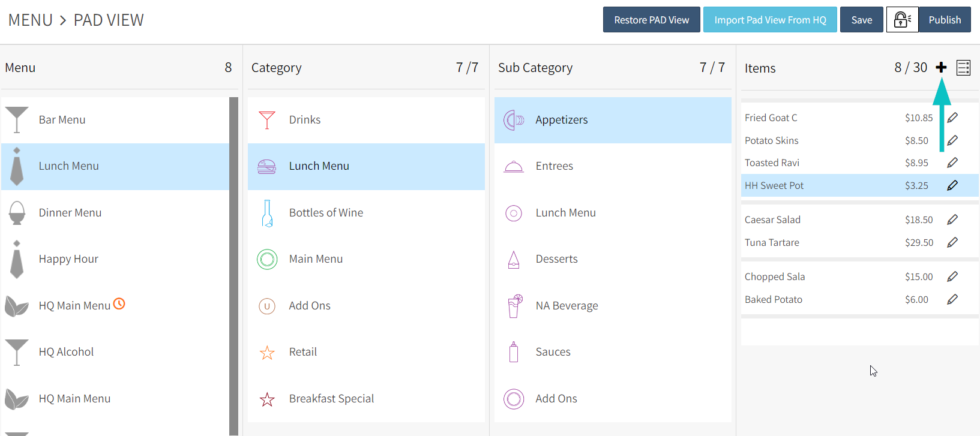Image resolution: width=980 pixels, height=436 pixels.
Task: Click the clock icon on HQ Main Menu
Action: pos(119,304)
